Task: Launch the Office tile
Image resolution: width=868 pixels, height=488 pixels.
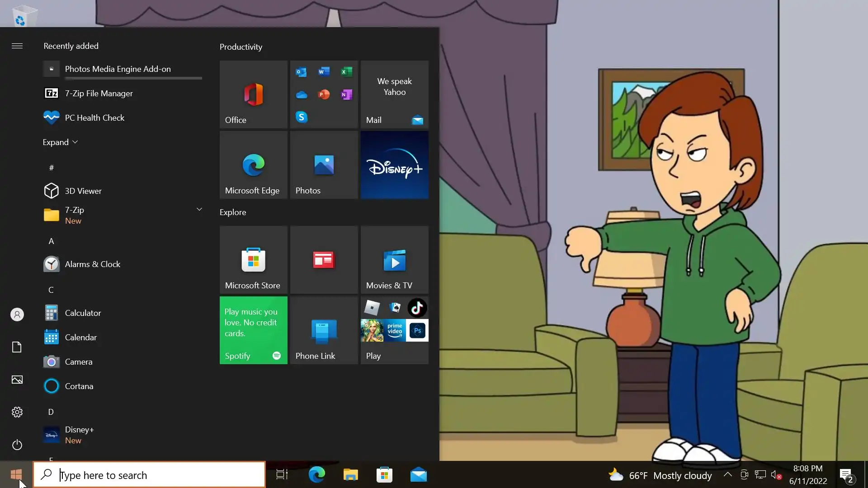Action: coord(253,94)
